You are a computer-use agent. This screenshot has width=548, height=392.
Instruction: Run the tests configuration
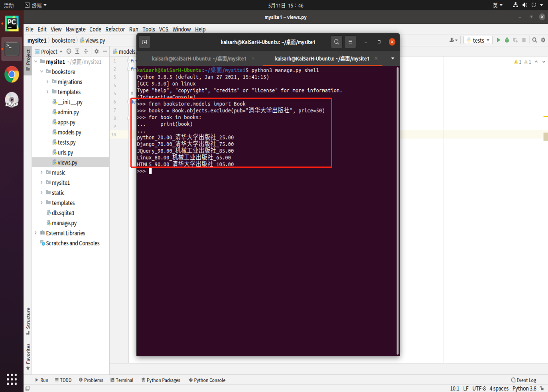click(499, 40)
